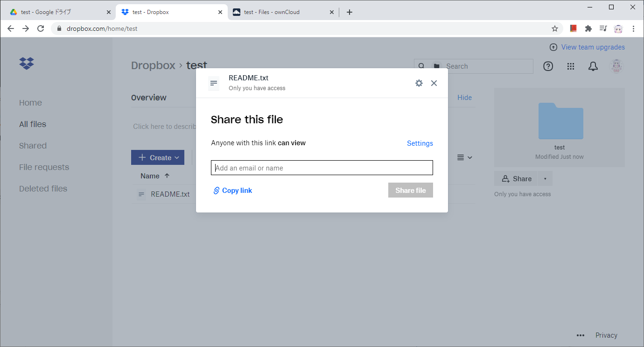The height and width of the screenshot is (347, 644).
Task: Click the test folder thumbnail
Action: [x=560, y=121]
